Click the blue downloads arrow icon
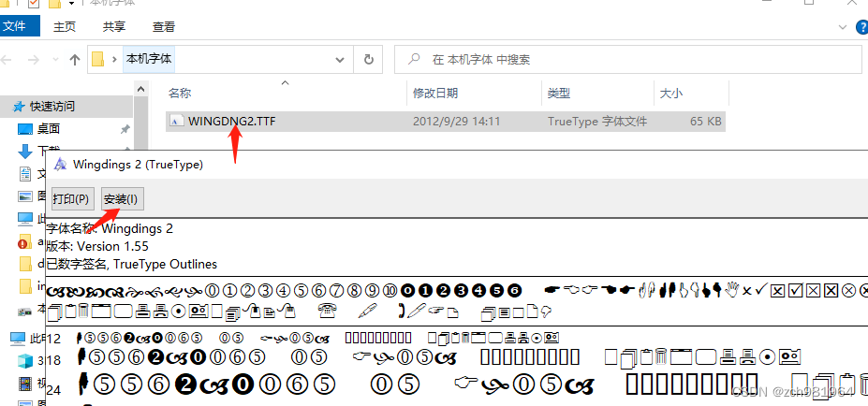This screenshot has width=868, height=406. pyautogui.click(x=25, y=151)
